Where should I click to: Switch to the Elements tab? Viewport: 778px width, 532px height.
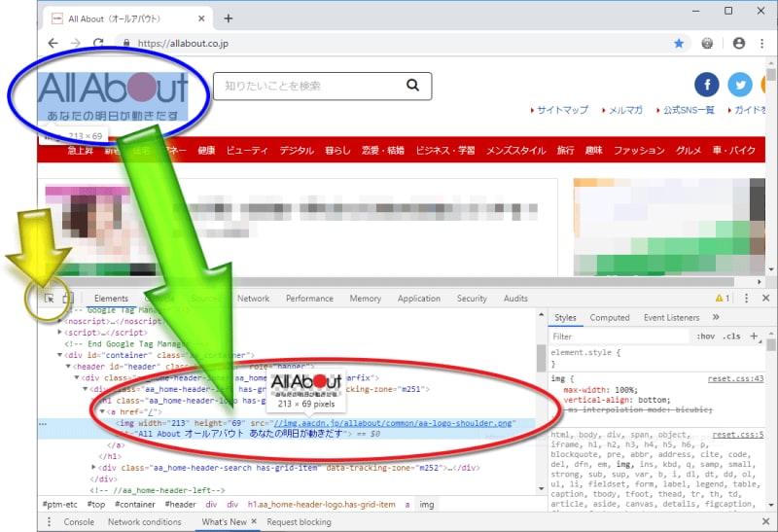pyautogui.click(x=111, y=299)
